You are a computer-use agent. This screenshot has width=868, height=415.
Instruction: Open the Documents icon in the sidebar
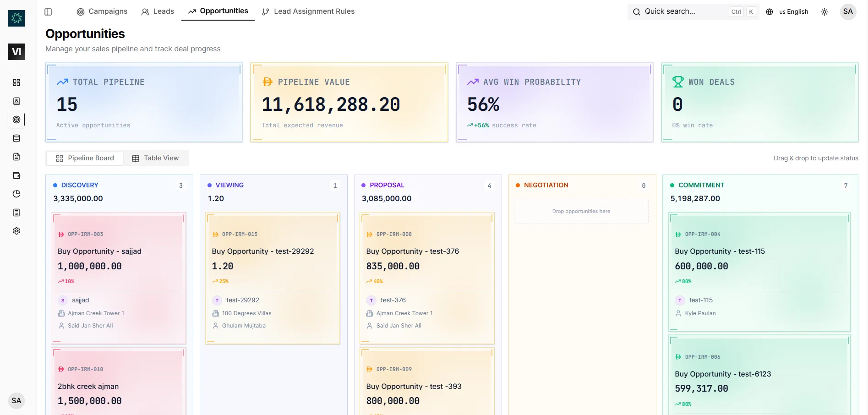coord(16,157)
